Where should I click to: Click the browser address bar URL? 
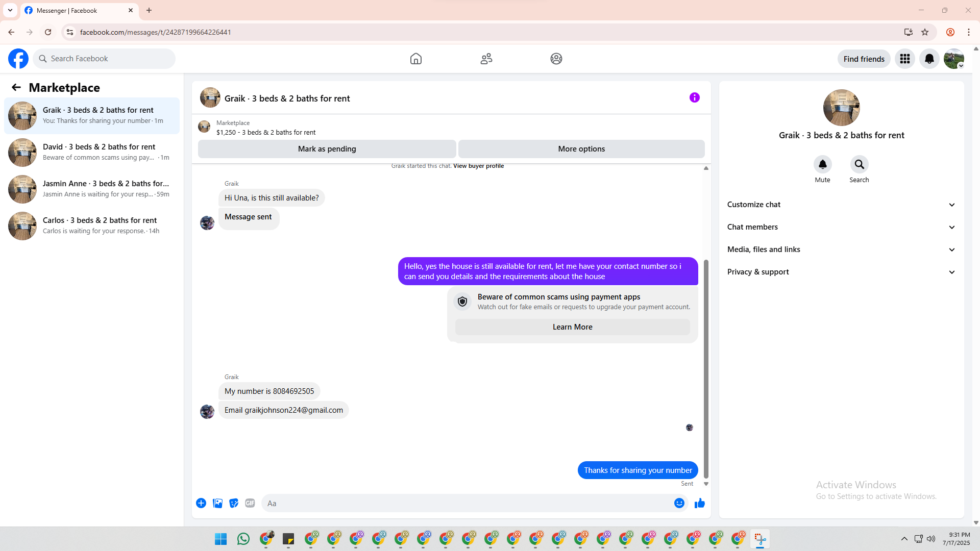[x=156, y=32]
